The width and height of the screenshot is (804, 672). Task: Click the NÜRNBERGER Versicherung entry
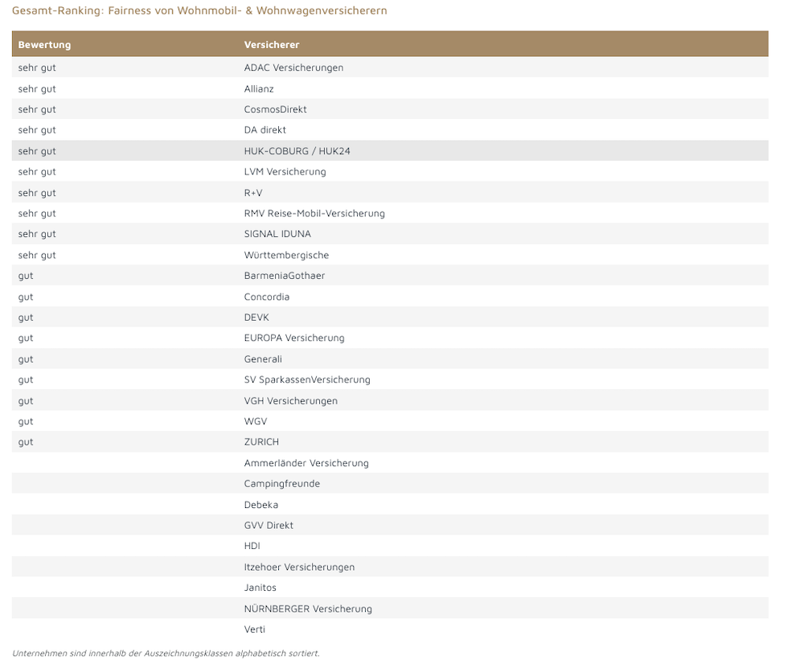pos(308,608)
